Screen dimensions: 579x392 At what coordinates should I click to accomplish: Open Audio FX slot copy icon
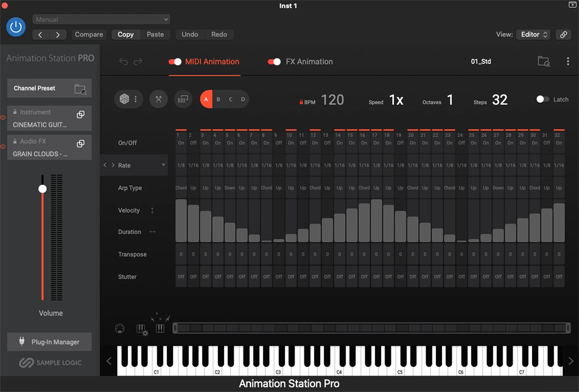point(80,144)
